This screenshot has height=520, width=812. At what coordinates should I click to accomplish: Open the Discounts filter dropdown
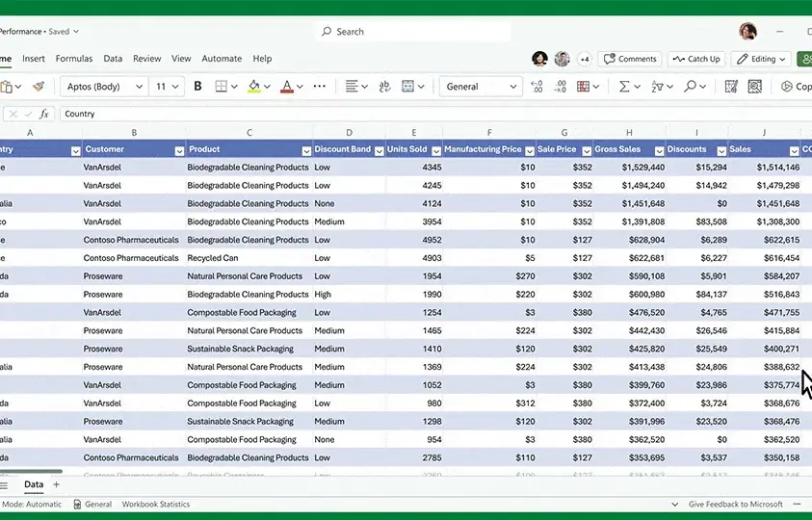[x=720, y=151]
